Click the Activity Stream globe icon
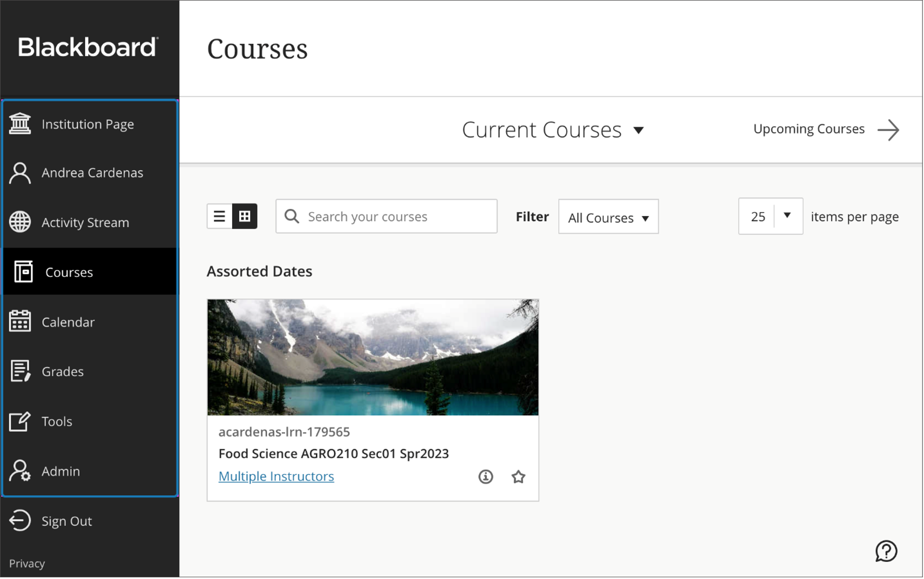924x579 pixels. point(20,222)
